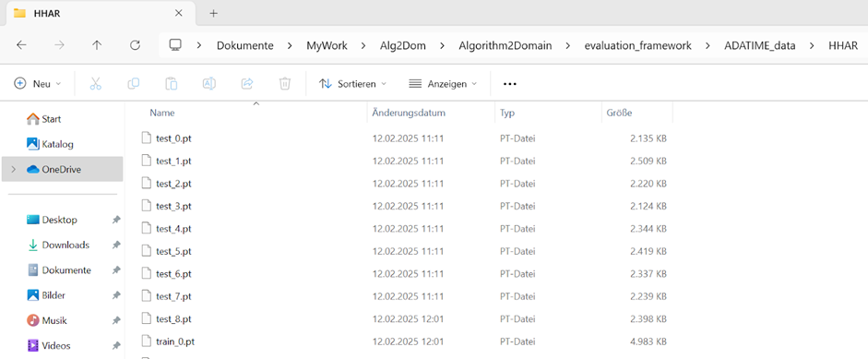Click the 4.983 KB size value
The height and width of the screenshot is (359, 868).
click(648, 341)
